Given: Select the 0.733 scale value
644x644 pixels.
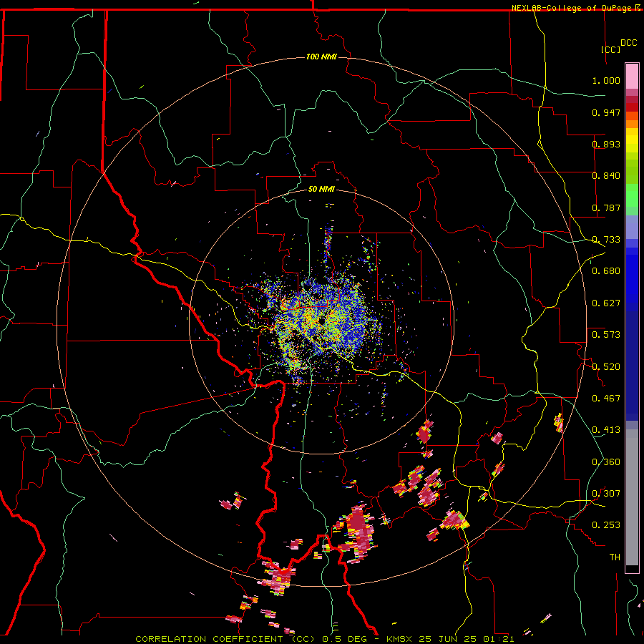Looking at the screenshot, I should (606, 240).
